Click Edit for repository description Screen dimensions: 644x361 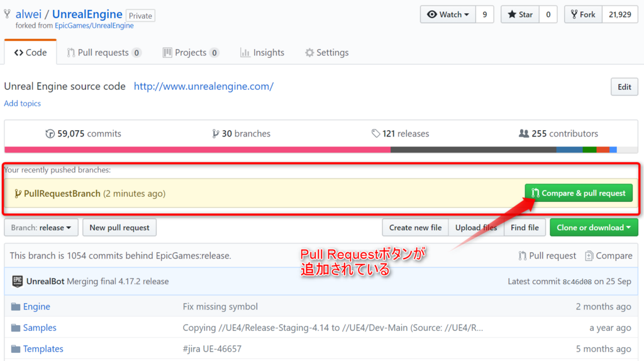click(x=625, y=87)
